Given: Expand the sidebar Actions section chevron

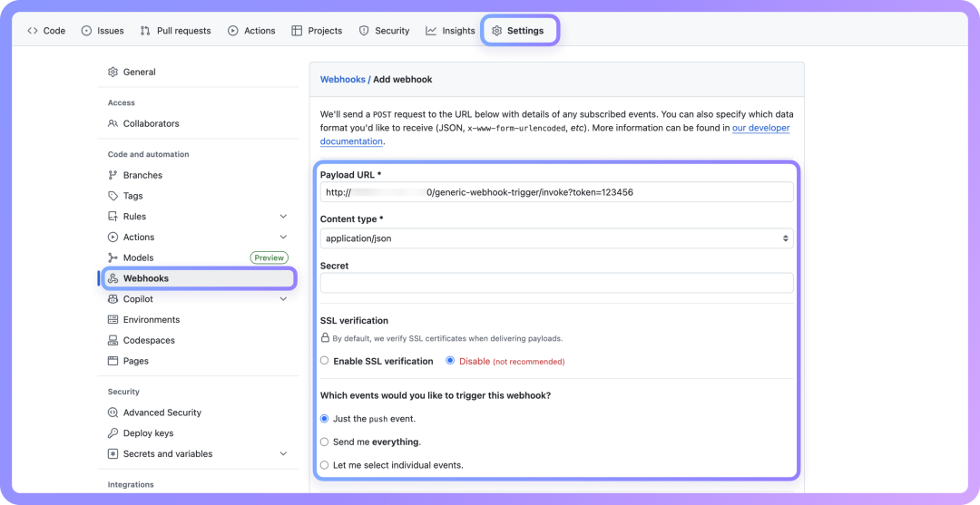Looking at the screenshot, I should (283, 238).
